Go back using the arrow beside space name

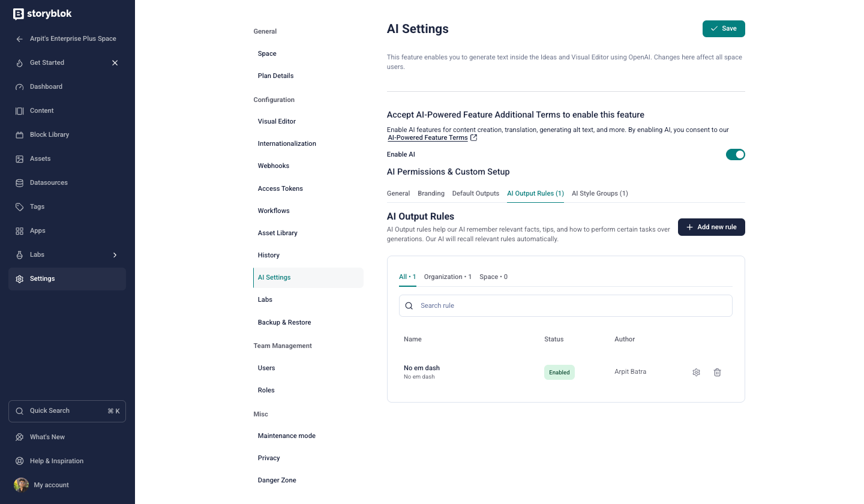click(19, 38)
